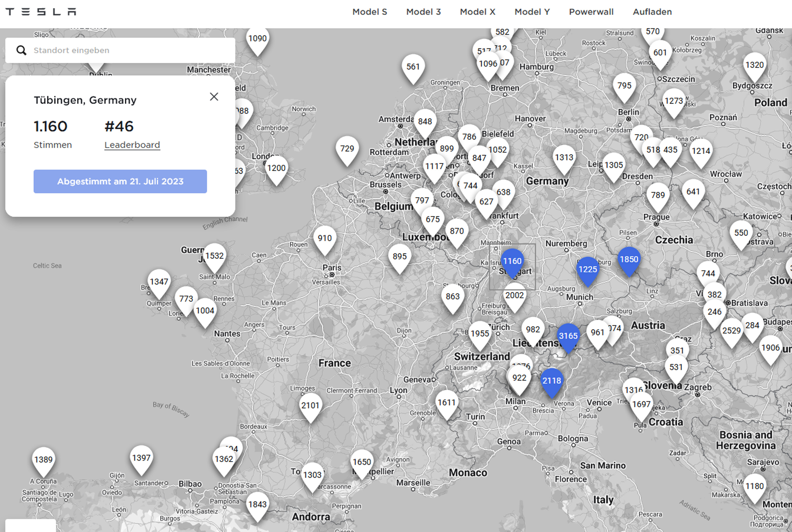Open the Powerwall menu item
The image size is (792, 532).
tap(591, 12)
